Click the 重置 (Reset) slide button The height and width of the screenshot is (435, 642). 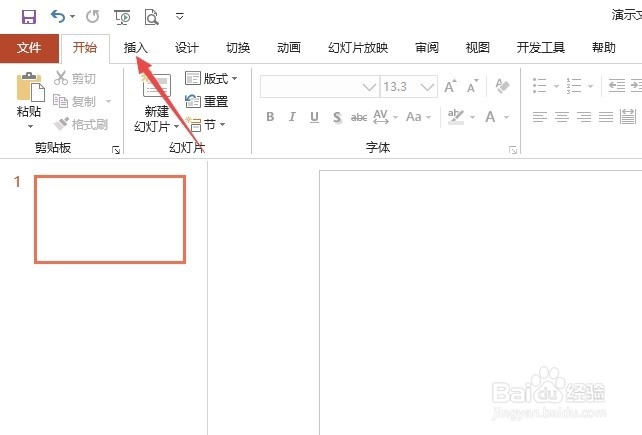tap(206, 101)
